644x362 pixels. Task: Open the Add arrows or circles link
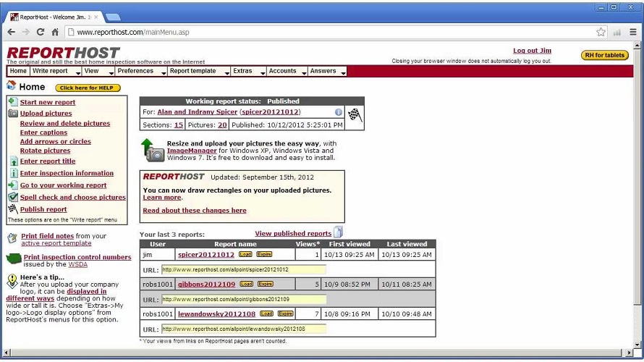56,141
